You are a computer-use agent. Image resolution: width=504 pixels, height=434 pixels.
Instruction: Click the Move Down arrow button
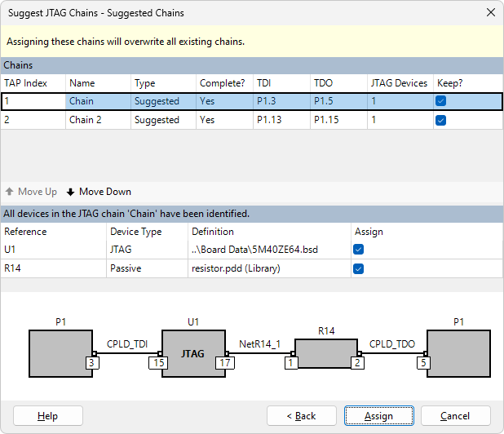coord(99,192)
